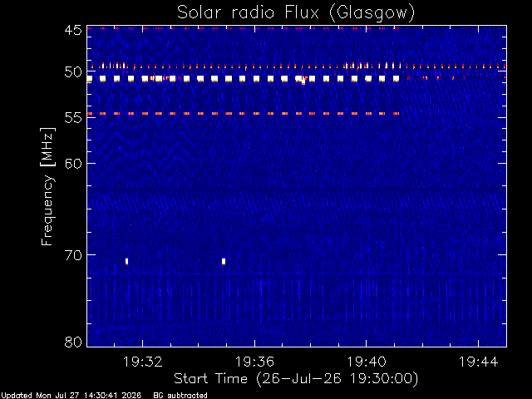The image size is (532, 399).
Task: Click the Start Time axis title
Action: pos(296,379)
